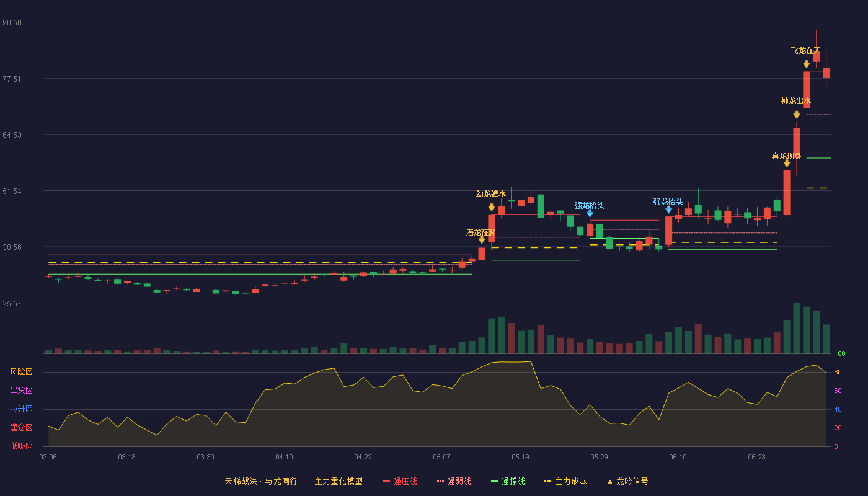Click the 64.53 price axis label
This screenshot has height=496, width=868.
(12, 135)
